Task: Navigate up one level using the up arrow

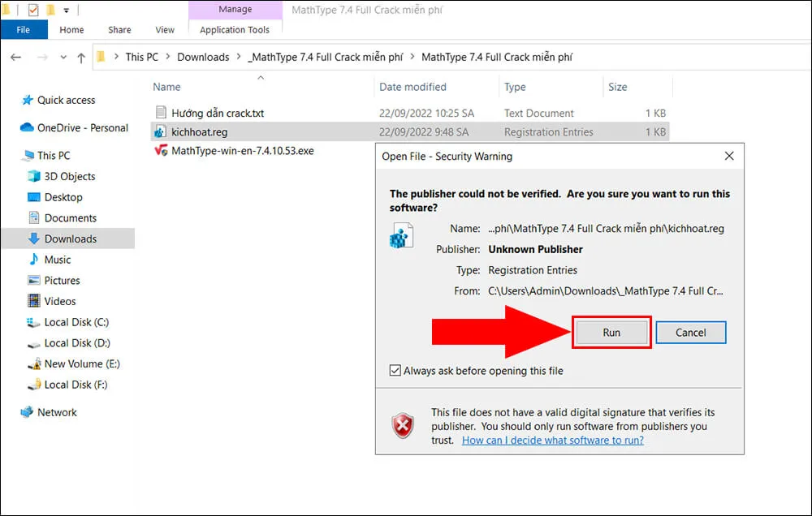Action: click(x=82, y=57)
